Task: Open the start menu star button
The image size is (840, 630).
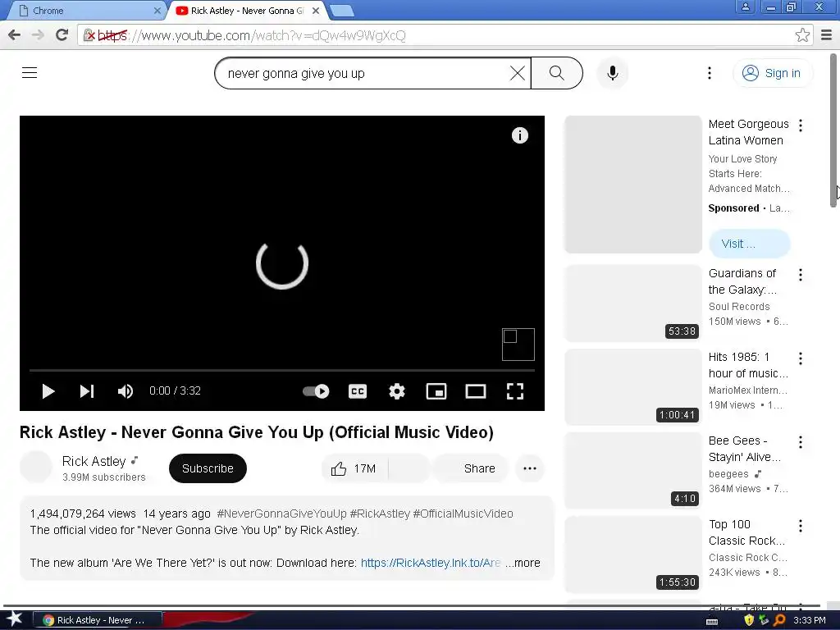Action: (14, 619)
